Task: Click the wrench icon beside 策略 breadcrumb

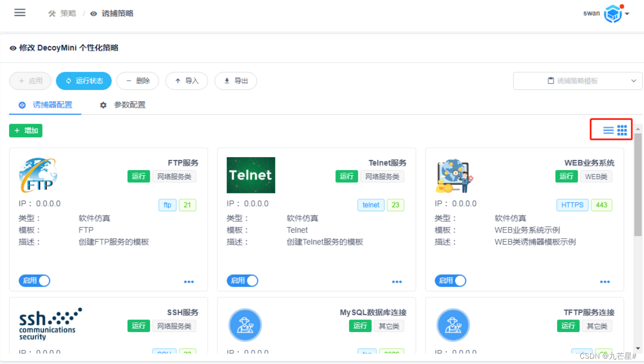Action: pyautogui.click(x=52, y=14)
